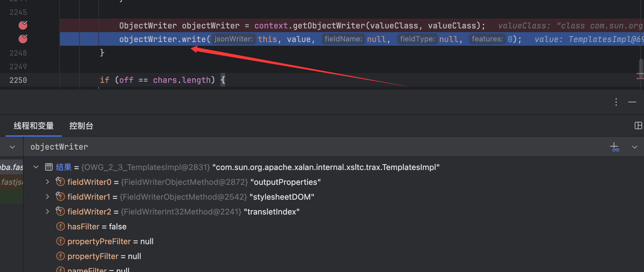The width and height of the screenshot is (644, 272).
Task: Expand the fieldWriter1 stylesheetDOM node
Action: point(47,197)
